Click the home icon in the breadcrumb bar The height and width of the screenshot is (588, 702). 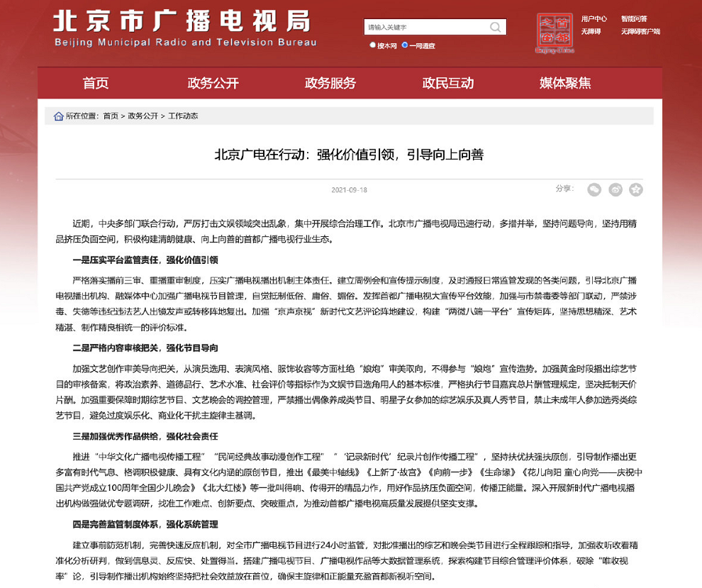[57, 115]
